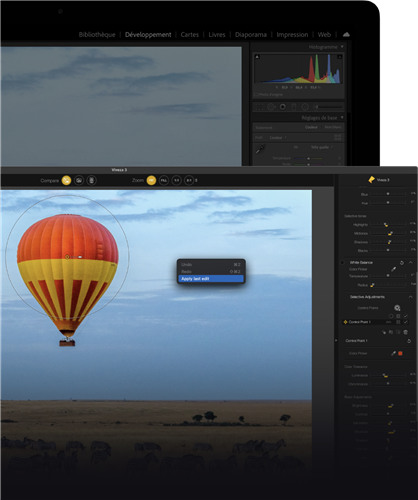Toggle White Balance section on/off dot
418x500 pixels.
pyautogui.click(x=342, y=263)
